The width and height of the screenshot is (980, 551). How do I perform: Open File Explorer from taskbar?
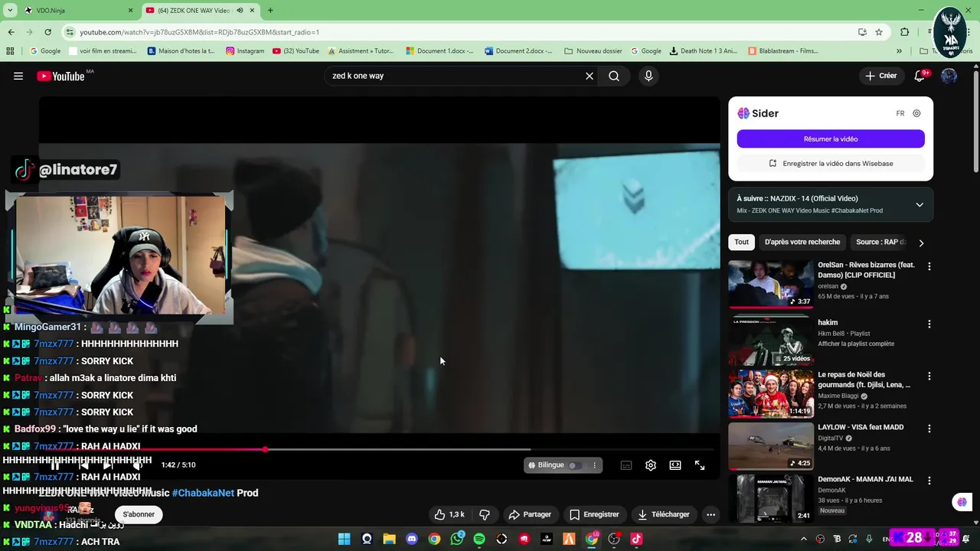click(389, 539)
